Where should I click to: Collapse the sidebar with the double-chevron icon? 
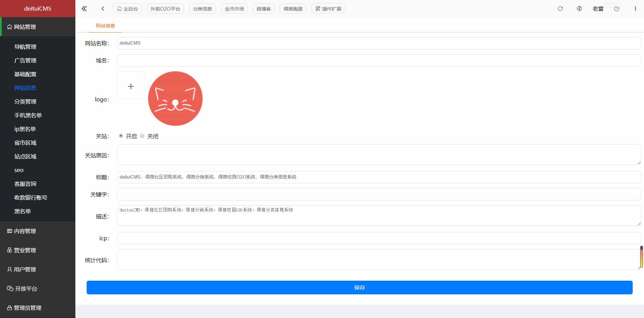coord(84,9)
